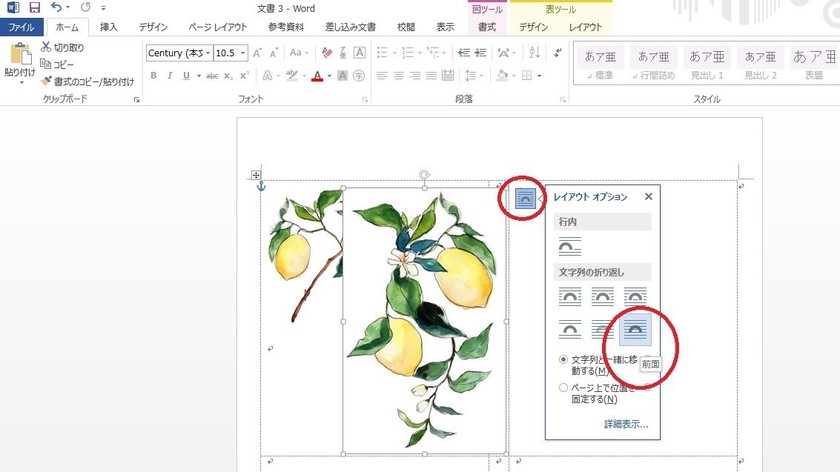Toggle underline formatting
Screen dimensions: 840x472
(186, 76)
